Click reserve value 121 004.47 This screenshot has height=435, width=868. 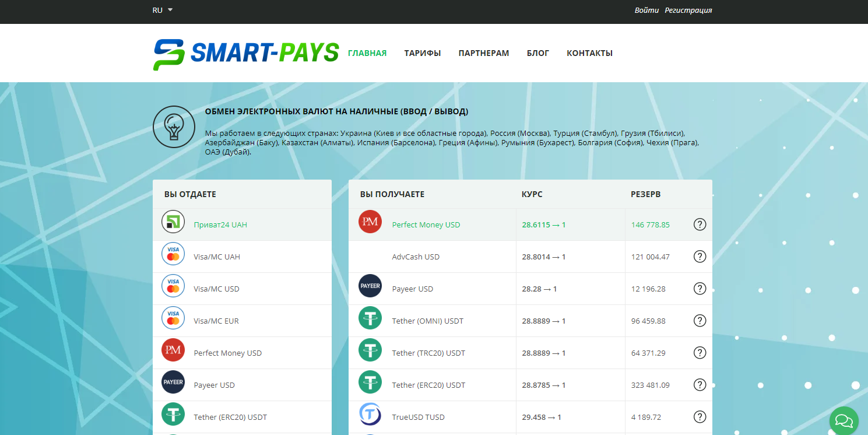651,257
